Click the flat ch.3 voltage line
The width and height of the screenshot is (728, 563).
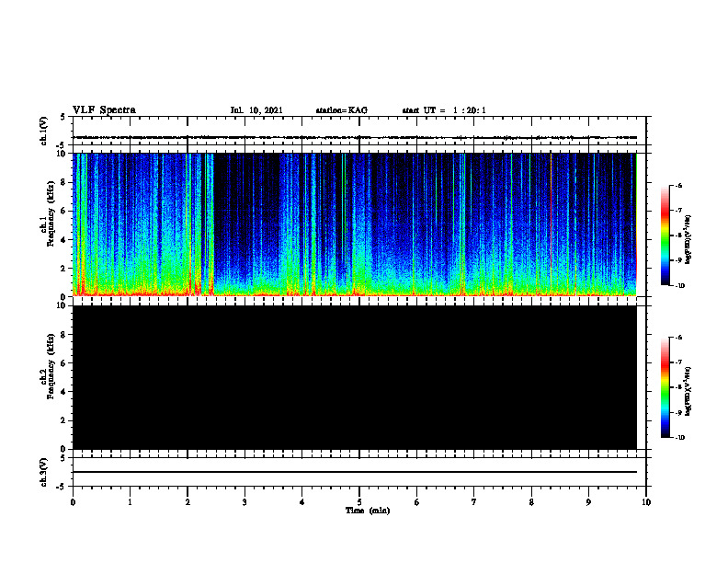point(355,472)
